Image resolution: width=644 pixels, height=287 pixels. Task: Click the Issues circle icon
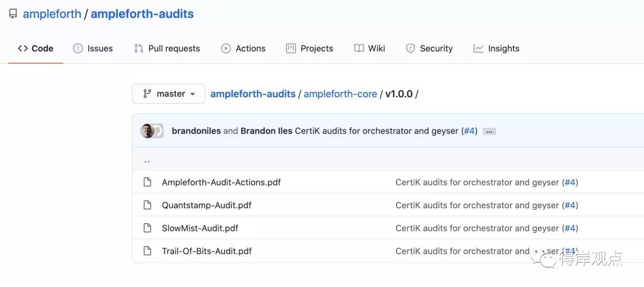(78, 48)
